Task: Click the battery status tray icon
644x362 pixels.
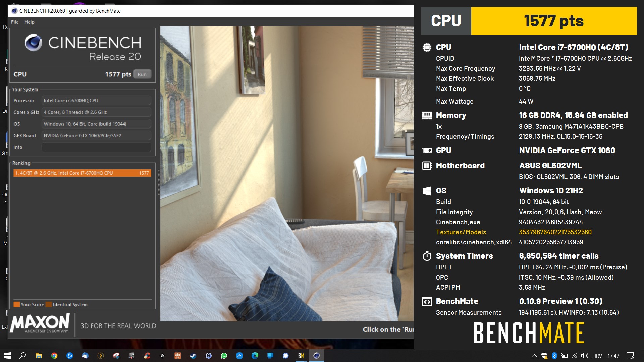Action: tap(565, 356)
